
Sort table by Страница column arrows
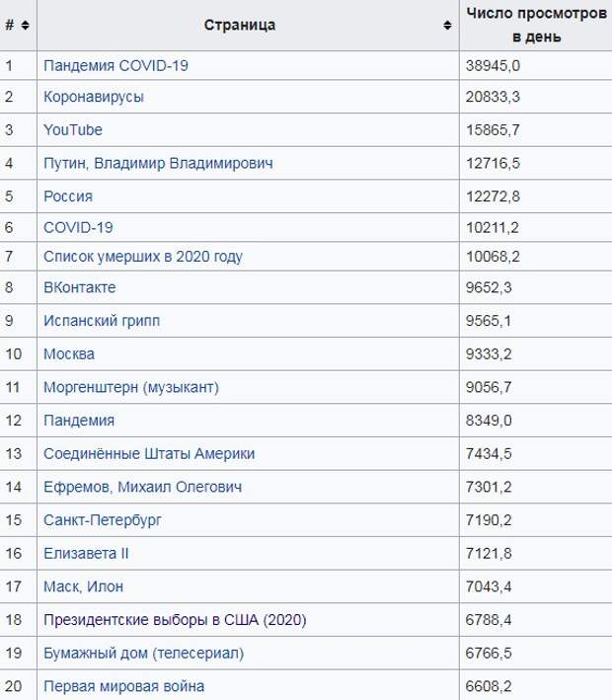(x=449, y=26)
